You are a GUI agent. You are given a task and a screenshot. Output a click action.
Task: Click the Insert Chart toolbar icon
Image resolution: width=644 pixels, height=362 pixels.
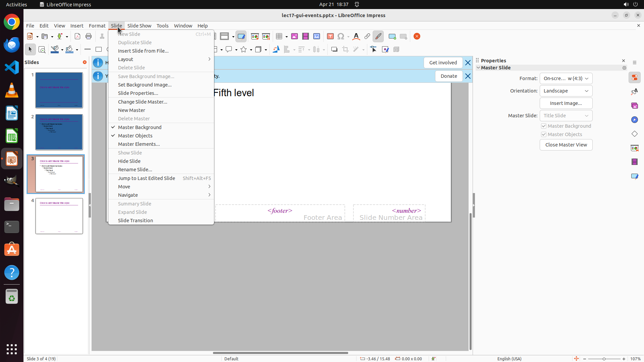317,37
